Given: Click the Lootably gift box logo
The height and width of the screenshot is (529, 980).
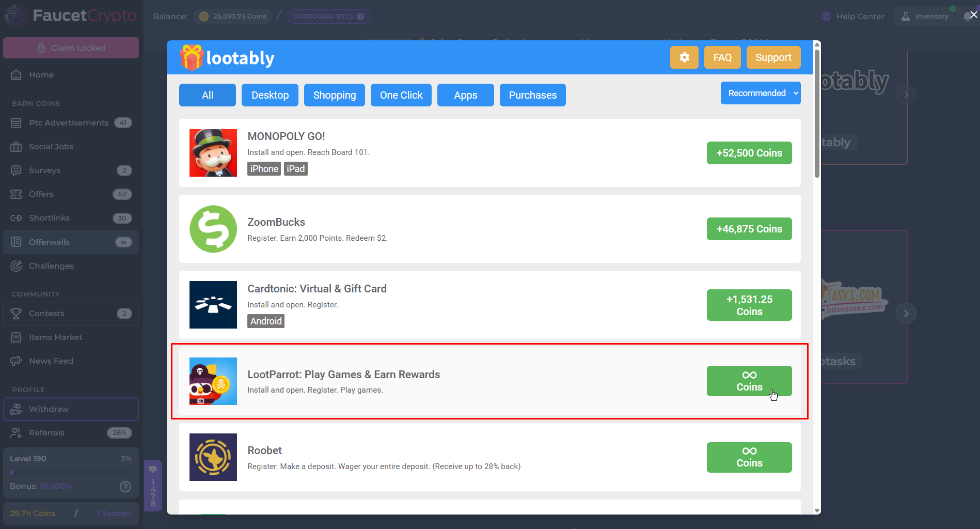Looking at the screenshot, I should (192, 57).
